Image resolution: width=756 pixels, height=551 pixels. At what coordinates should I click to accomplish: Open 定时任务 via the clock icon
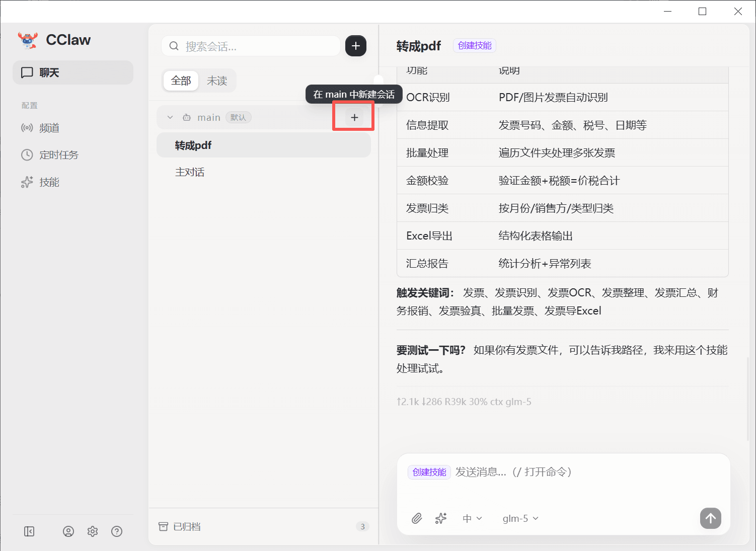point(27,154)
